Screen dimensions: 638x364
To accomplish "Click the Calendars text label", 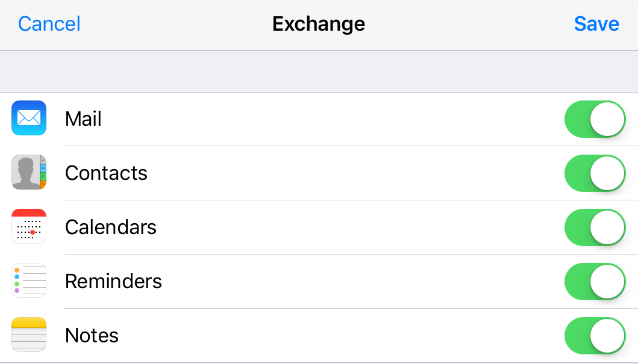I will tap(111, 227).
